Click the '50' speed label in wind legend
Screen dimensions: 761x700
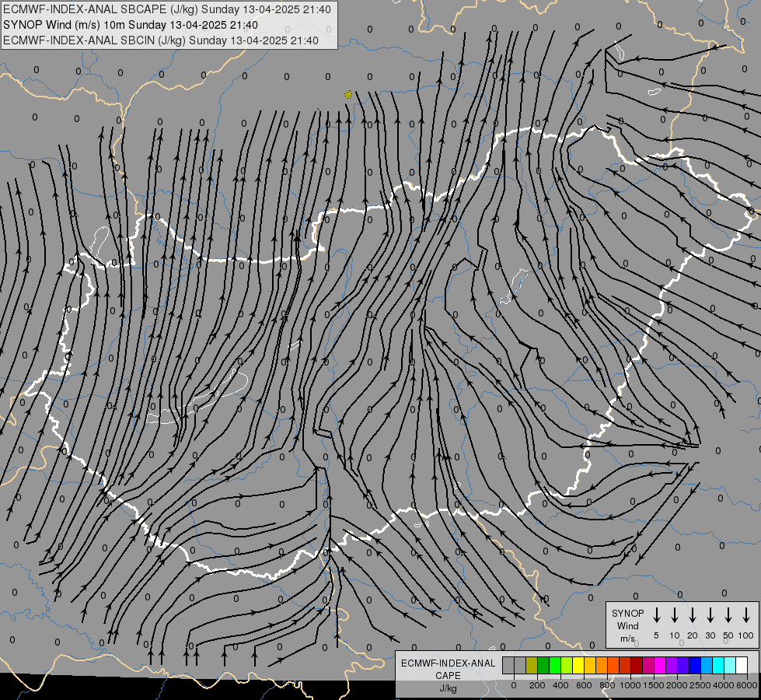tap(728, 635)
